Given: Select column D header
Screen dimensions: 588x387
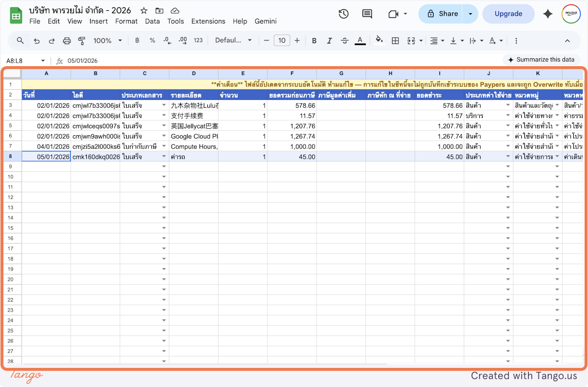Looking at the screenshot, I should 194,73.
